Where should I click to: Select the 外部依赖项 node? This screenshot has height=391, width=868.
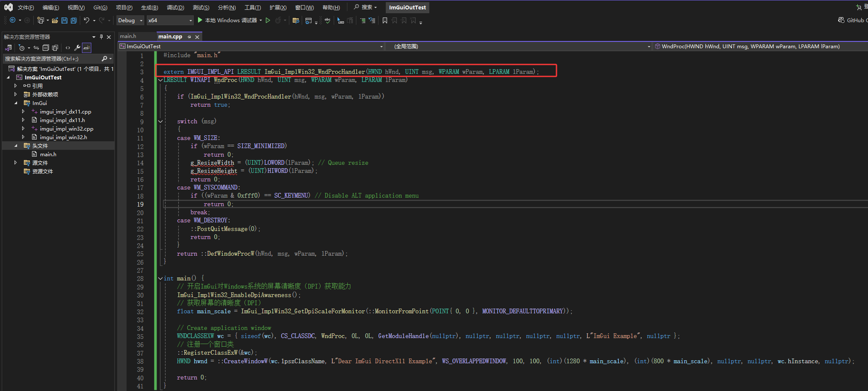(x=45, y=94)
